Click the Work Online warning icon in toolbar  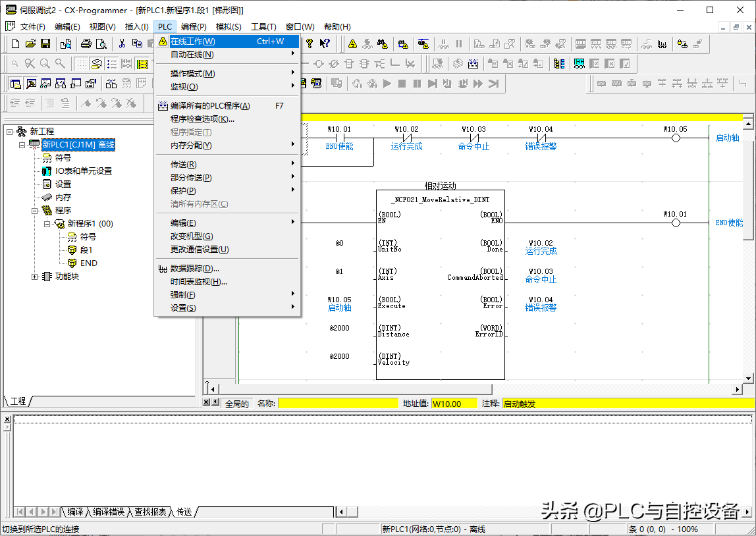pos(352,44)
